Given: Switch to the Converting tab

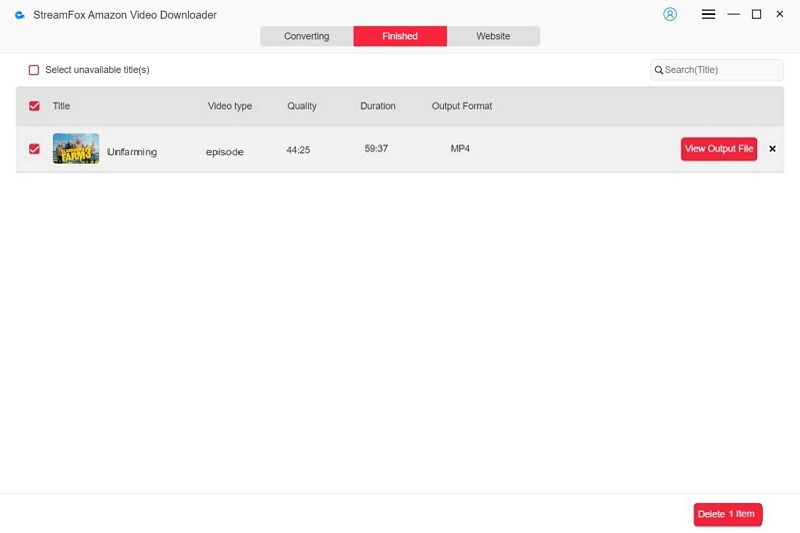Looking at the screenshot, I should 307,36.
